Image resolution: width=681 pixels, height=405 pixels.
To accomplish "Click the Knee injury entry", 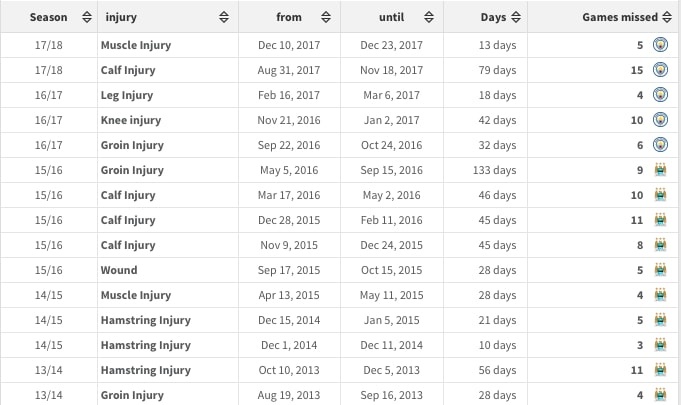I will tap(130, 120).
